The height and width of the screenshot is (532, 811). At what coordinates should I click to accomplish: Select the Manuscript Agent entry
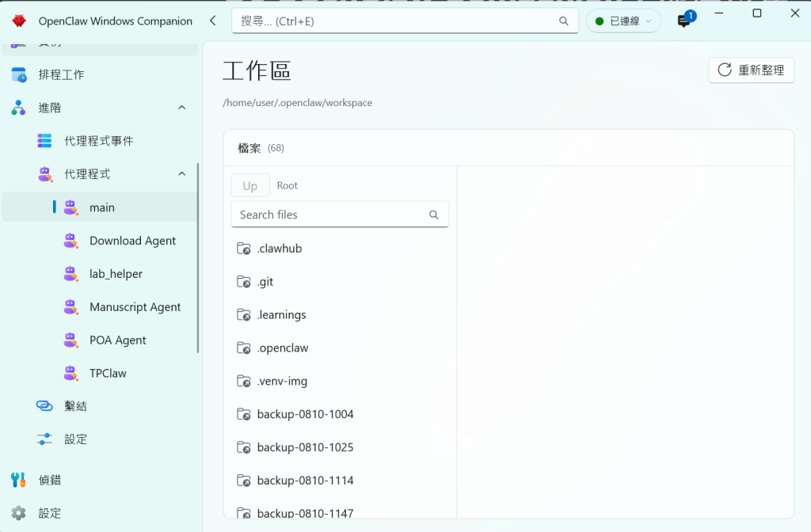click(100, 307)
